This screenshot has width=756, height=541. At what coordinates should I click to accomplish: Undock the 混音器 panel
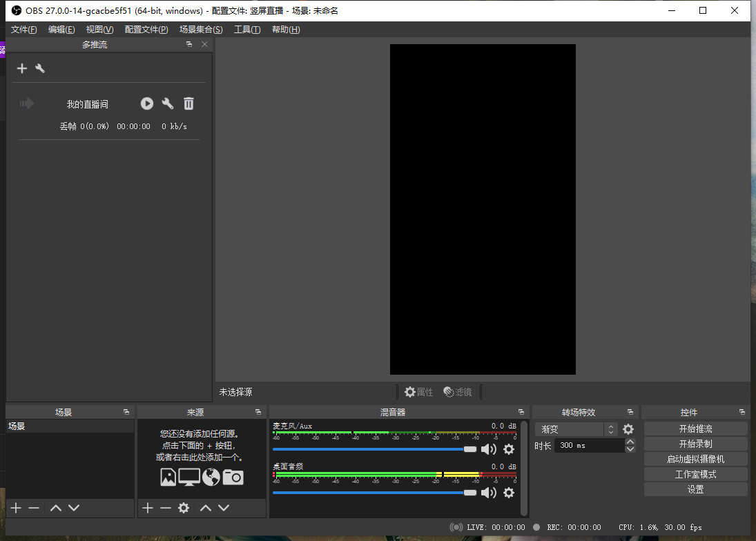pyautogui.click(x=521, y=412)
